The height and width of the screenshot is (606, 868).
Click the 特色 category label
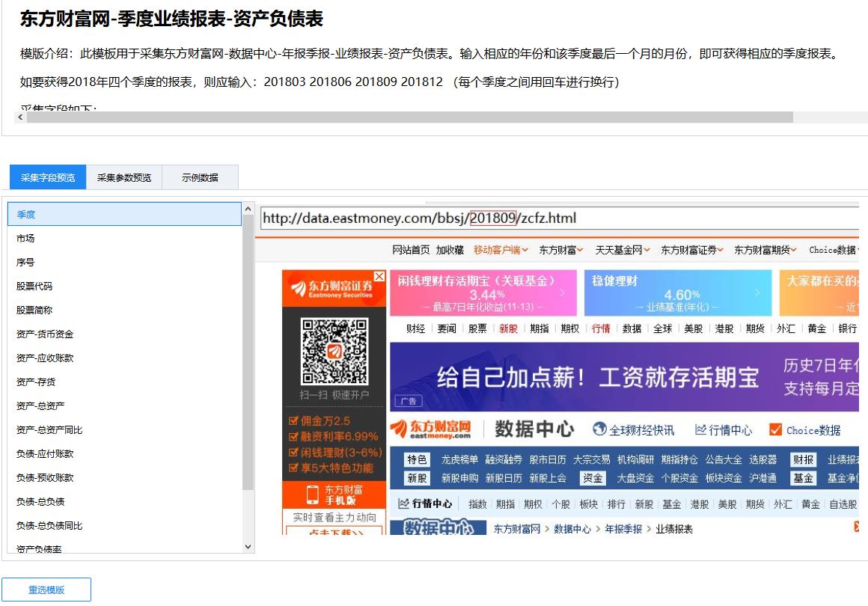click(417, 460)
